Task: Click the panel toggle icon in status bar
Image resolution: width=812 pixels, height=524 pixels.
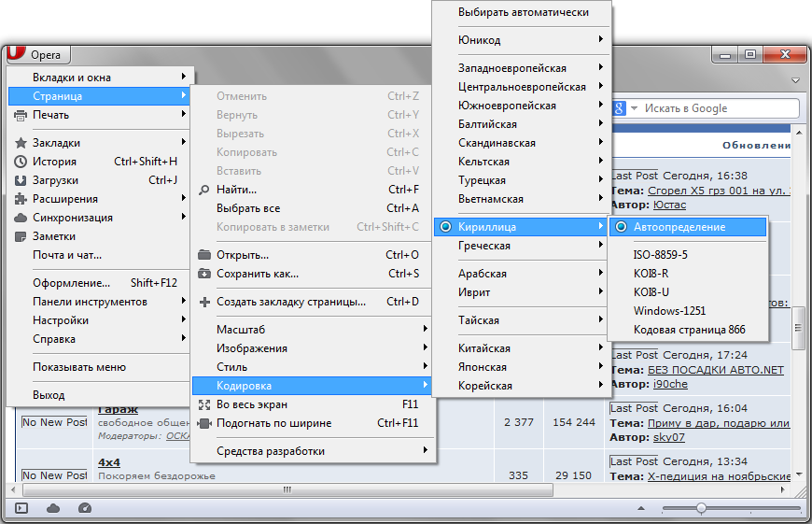Action: (x=21, y=508)
